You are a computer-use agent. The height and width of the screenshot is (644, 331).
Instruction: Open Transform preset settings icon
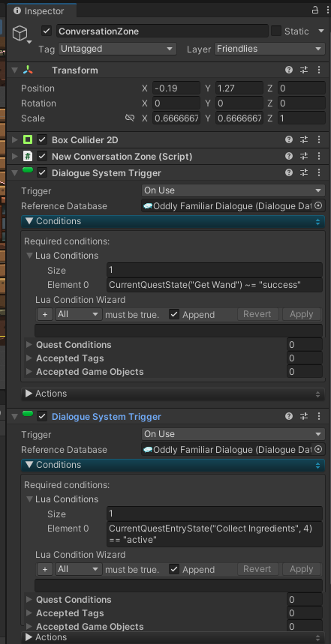[304, 70]
